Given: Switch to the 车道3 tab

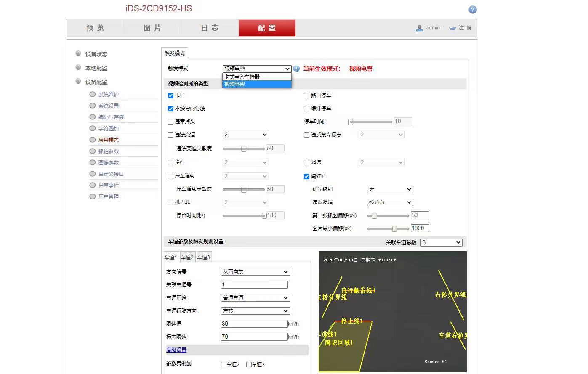Looking at the screenshot, I should pyautogui.click(x=204, y=257).
